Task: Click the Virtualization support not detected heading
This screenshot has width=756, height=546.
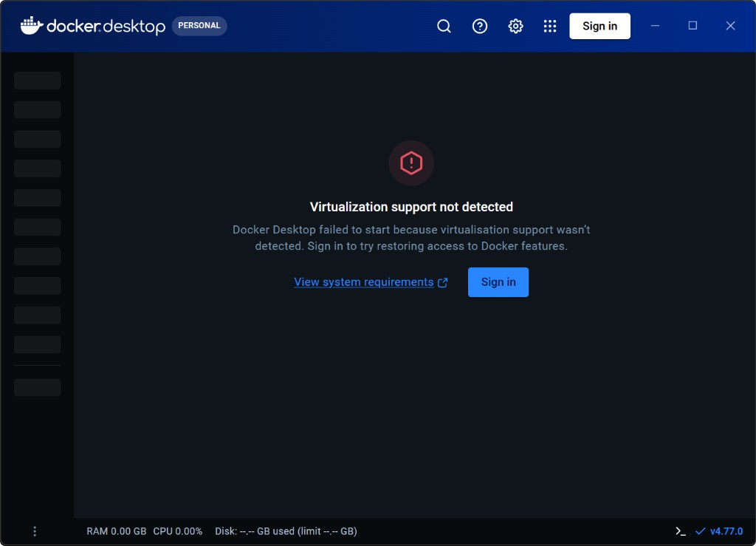Action: 411,207
